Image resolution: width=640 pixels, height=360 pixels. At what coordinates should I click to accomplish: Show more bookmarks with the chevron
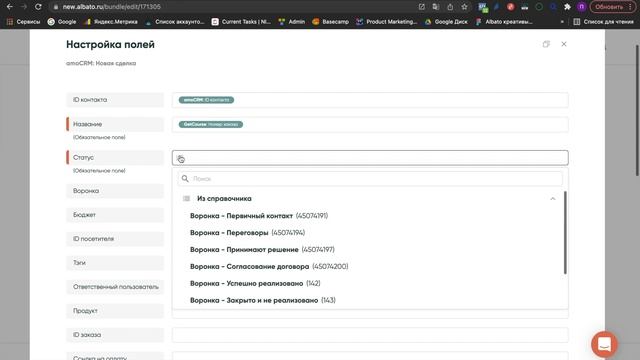click(562, 22)
